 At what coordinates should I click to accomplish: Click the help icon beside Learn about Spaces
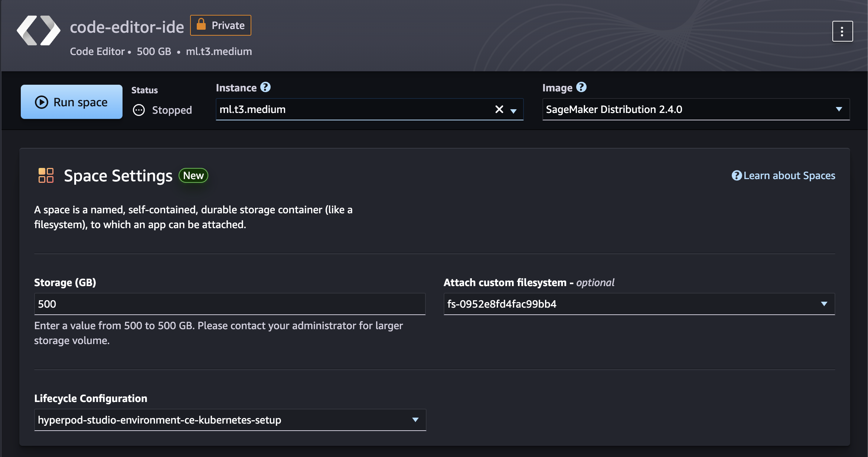pos(736,175)
